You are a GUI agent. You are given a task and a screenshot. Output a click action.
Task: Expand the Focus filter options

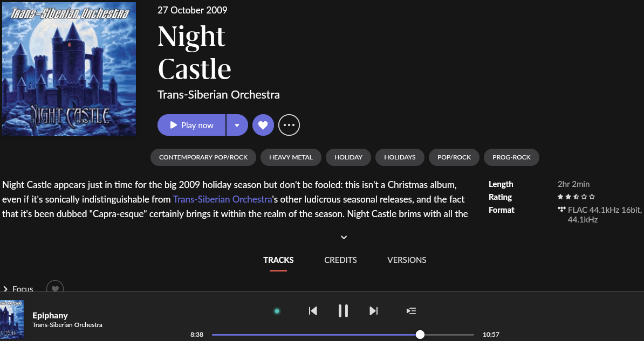(18, 289)
